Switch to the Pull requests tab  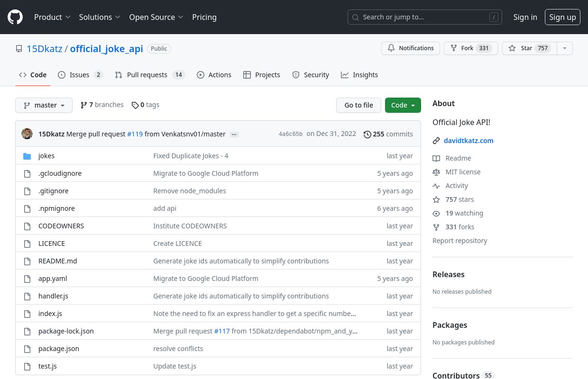point(150,75)
